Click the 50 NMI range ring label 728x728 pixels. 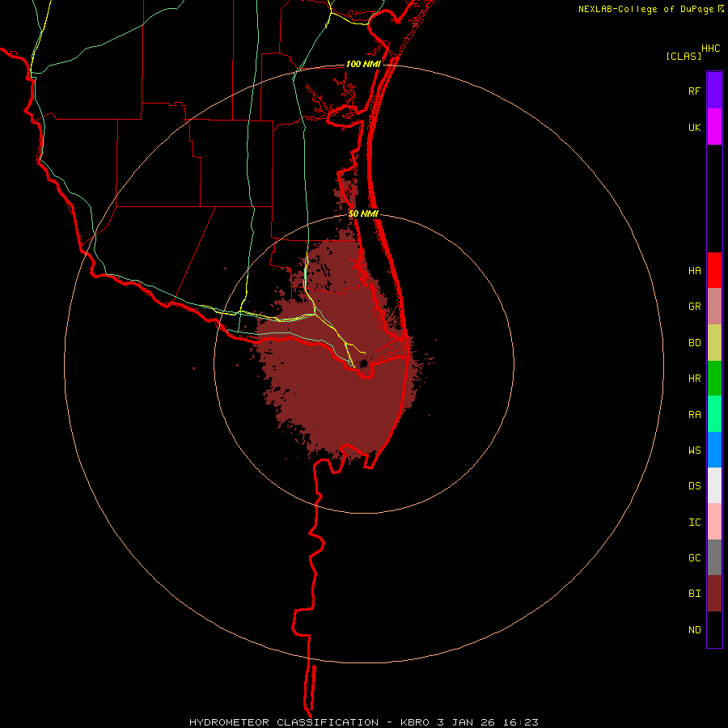(x=363, y=214)
